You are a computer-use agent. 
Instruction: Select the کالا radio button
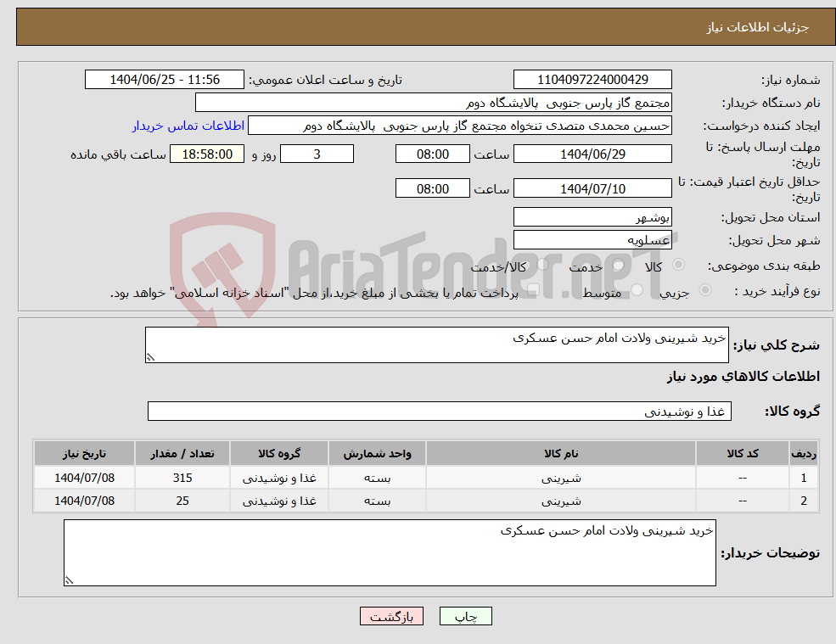(x=679, y=265)
